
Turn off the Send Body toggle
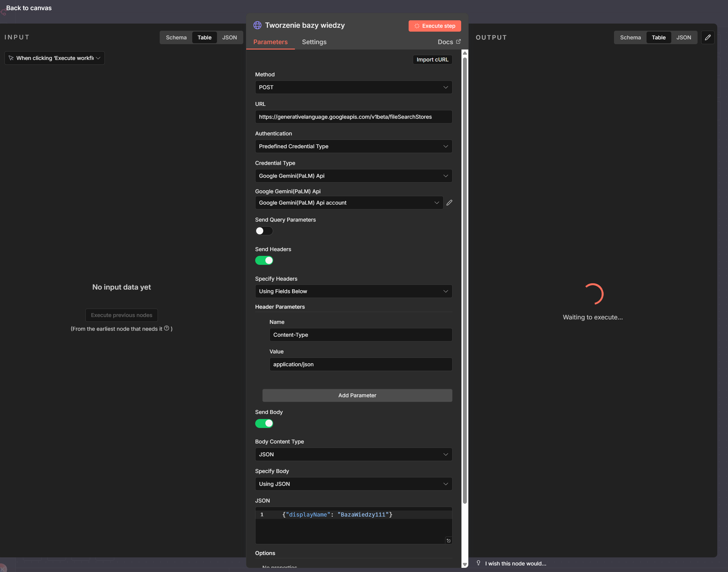tap(264, 424)
